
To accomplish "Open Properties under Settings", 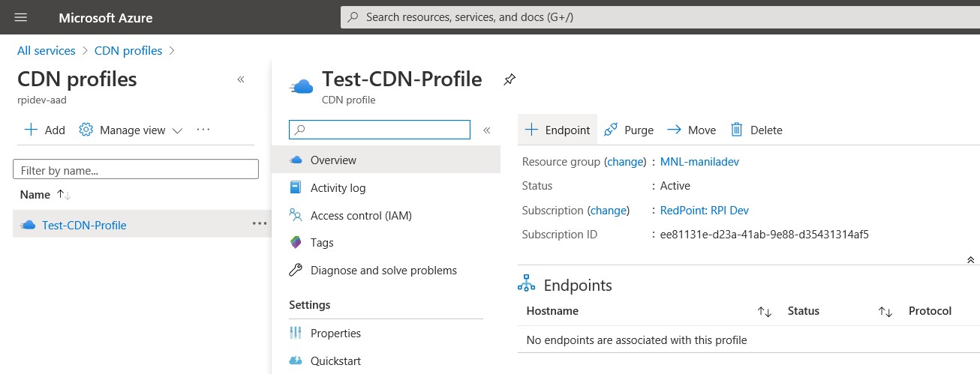I will (335, 334).
